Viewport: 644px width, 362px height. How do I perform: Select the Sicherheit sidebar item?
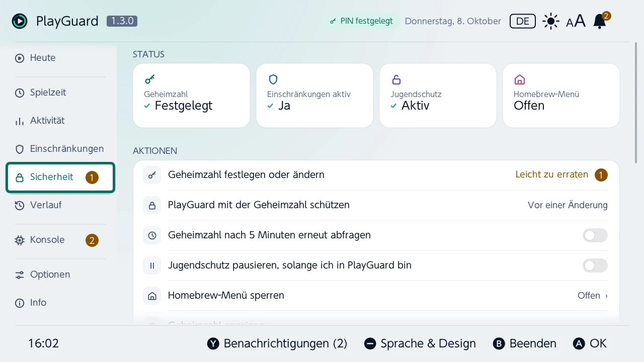pyautogui.click(x=60, y=177)
